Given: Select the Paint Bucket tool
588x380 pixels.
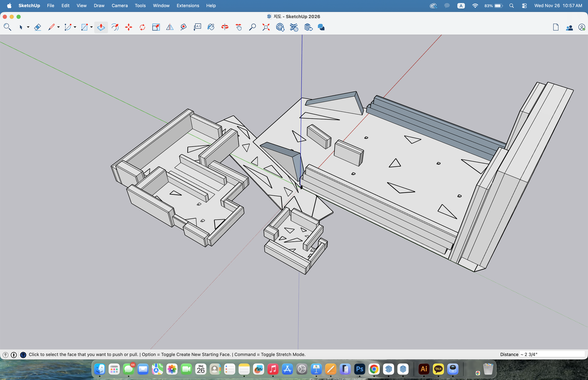Looking at the screenshot, I should [x=211, y=27].
